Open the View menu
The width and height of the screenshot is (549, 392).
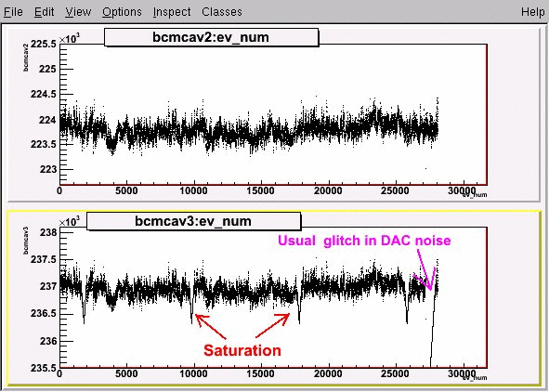tap(78, 12)
